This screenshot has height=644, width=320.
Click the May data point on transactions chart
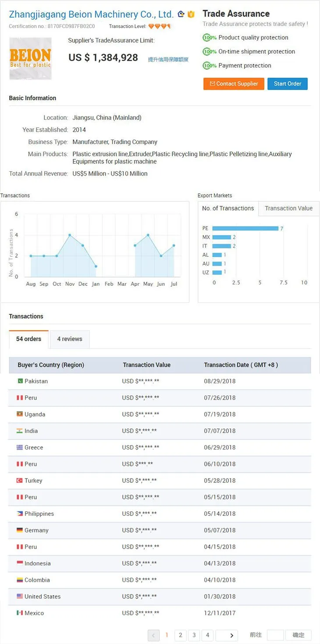coord(148,235)
